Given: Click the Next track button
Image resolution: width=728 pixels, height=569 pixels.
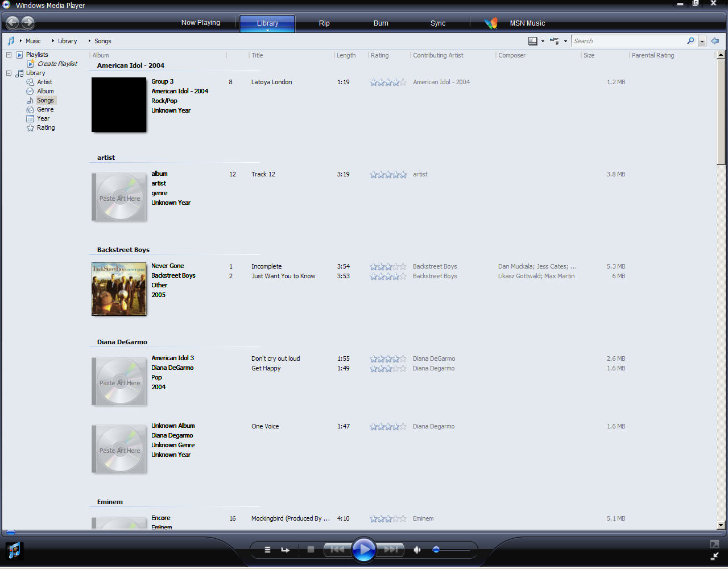Looking at the screenshot, I should pos(391,550).
